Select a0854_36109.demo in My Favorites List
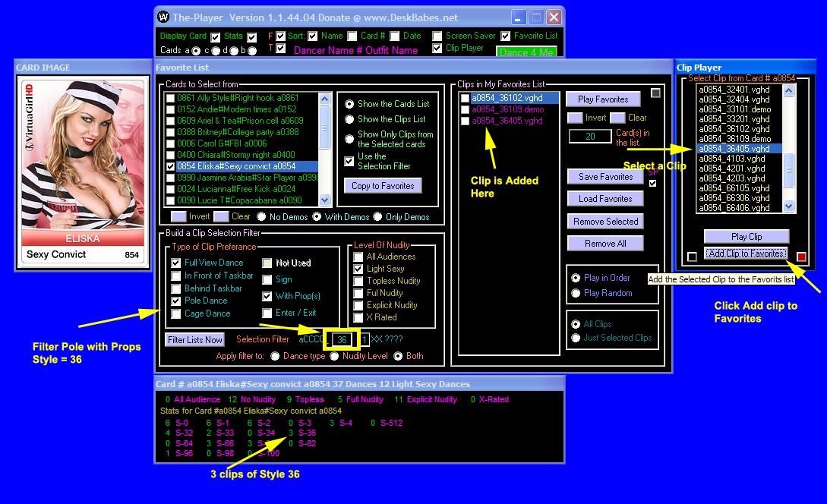Viewport: 827px width, 504px height. coord(507,109)
